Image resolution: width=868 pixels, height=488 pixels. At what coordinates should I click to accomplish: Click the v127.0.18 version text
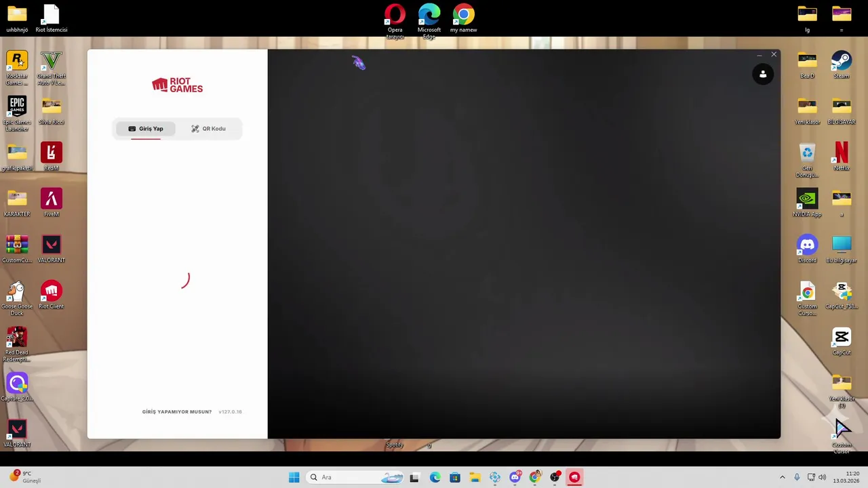point(230,411)
